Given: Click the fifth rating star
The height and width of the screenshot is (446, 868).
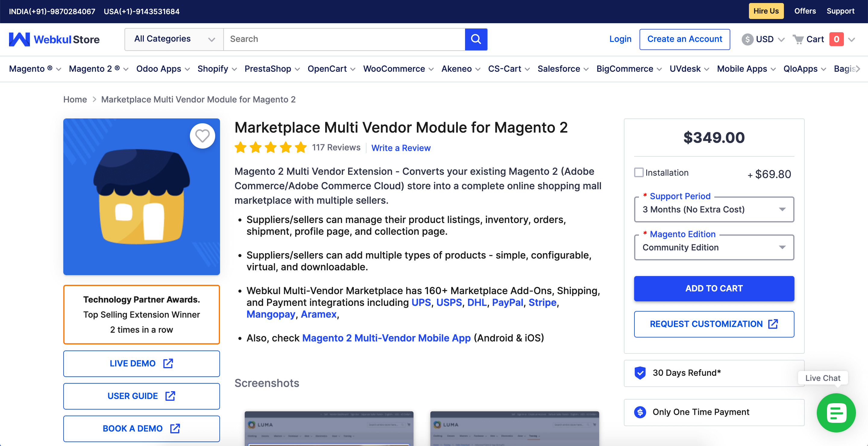Looking at the screenshot, I should (x=300, y=148).
